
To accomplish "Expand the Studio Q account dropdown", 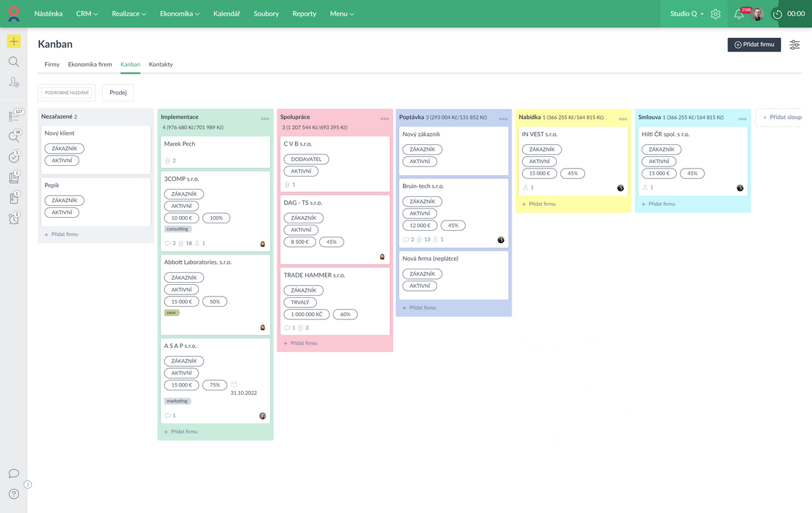I will (x=687, y=14).
